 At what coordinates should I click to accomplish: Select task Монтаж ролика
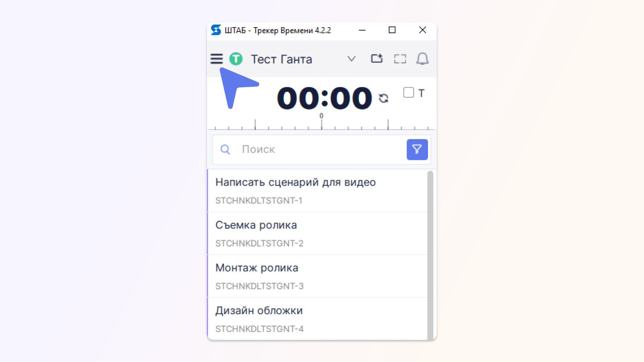pyautogui.click(x=318, y=276)
